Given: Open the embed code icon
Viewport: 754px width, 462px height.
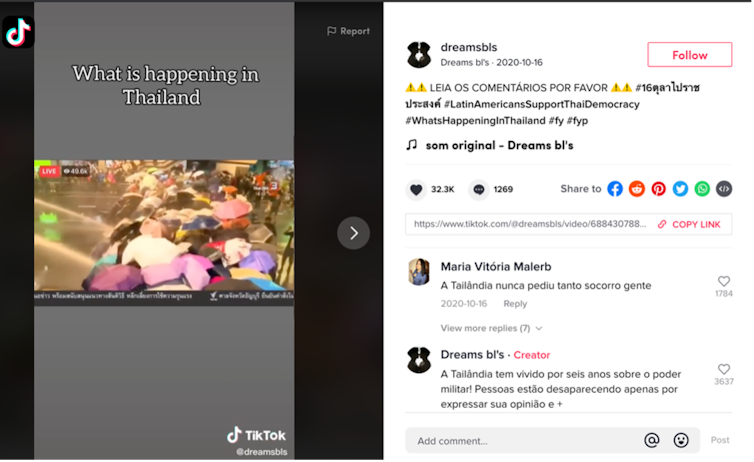Looking at the screenshot, I should (724, 189).
